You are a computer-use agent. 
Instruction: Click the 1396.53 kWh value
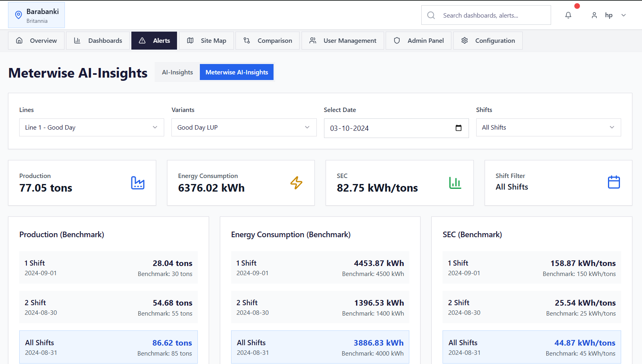379,303
